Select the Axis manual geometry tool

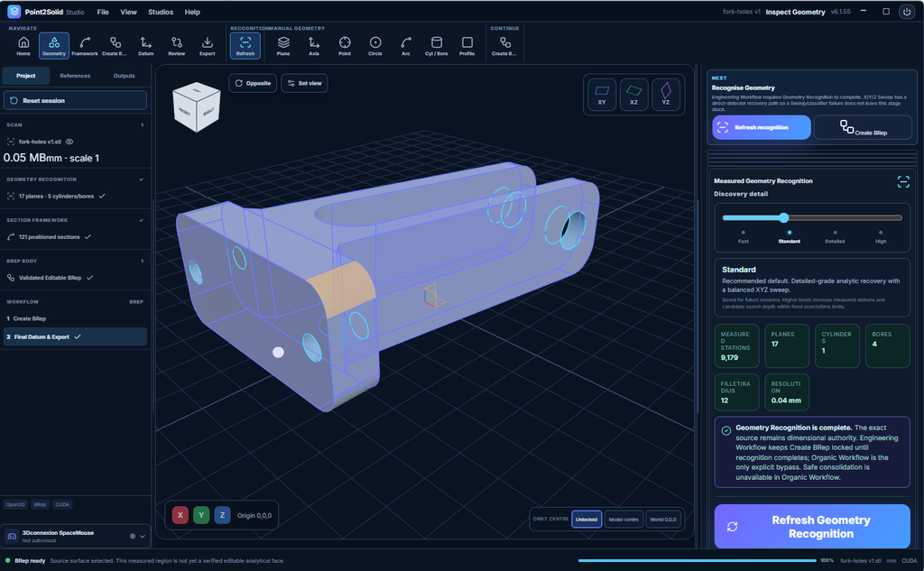click(314, 46)
